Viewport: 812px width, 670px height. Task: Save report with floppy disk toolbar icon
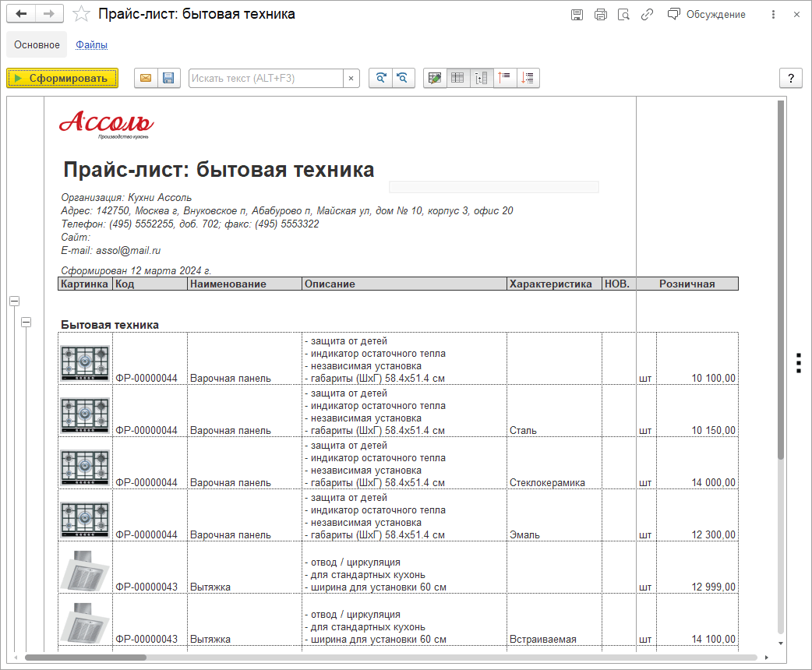[168, 78]
